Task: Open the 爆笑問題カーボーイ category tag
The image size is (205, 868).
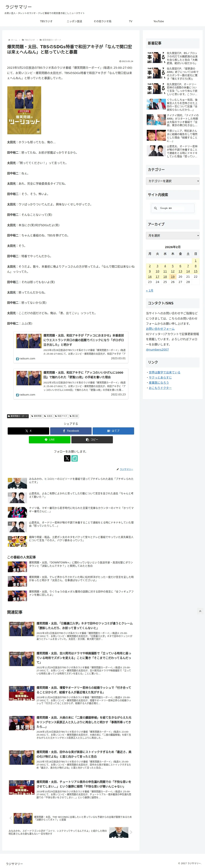Action: pos(18,416)
